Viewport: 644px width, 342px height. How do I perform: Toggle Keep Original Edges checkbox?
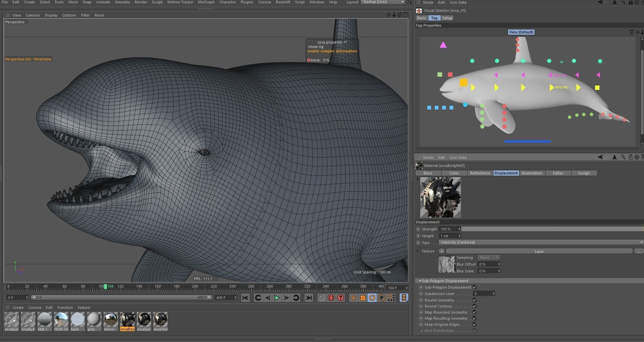click(475, 324)
